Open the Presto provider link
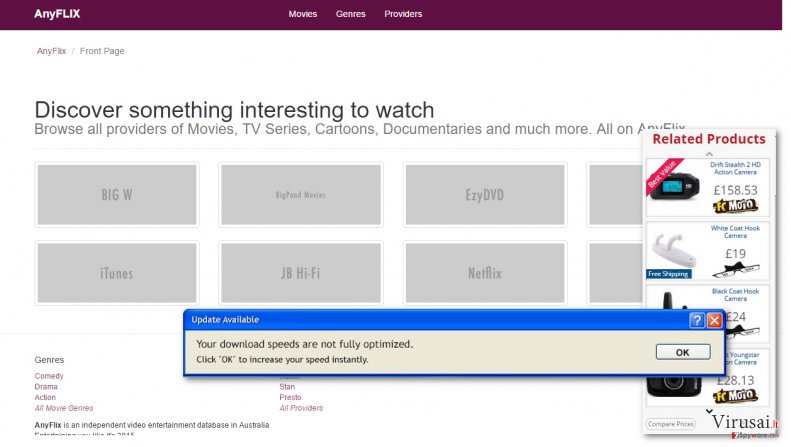The width and height of the screenshot is (791, 447). 290,397
